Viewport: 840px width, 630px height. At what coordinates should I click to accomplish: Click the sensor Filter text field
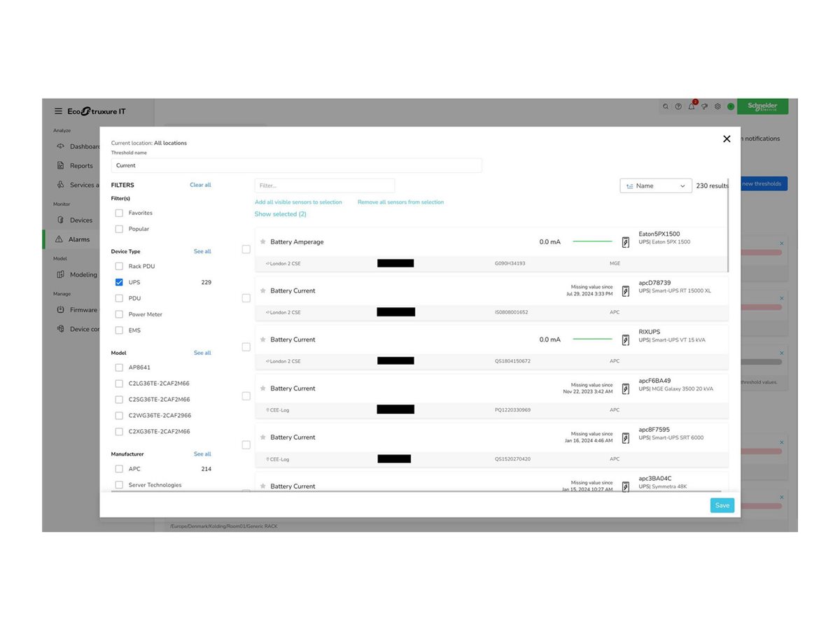pyautogui.click(x=325, y=185)
